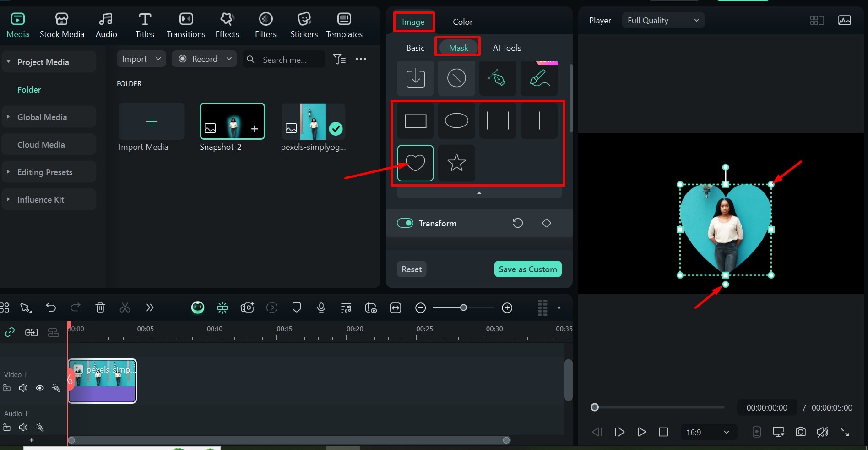Switch to the Color tab
The image size is (868, 450).
pos(462,22)
